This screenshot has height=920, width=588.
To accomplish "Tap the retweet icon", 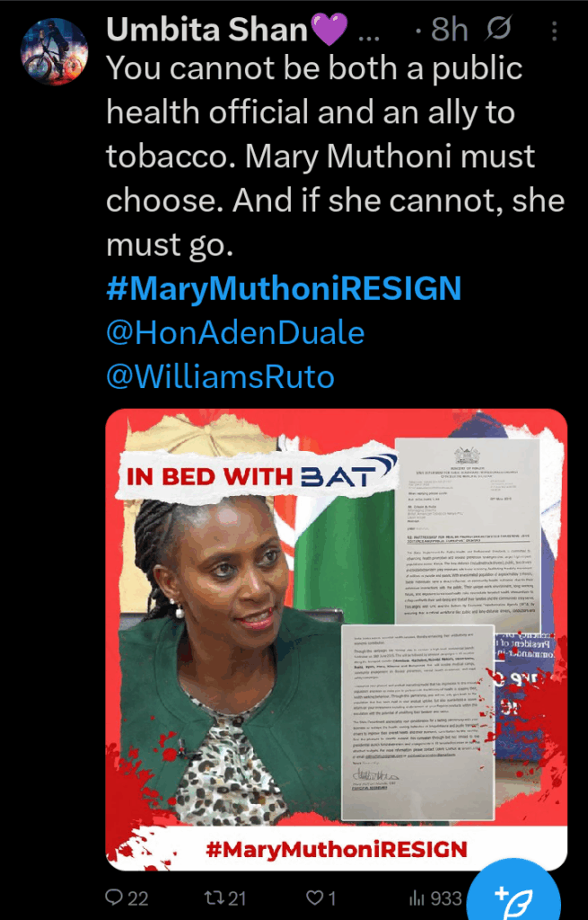I will click(x=214, y=898).
